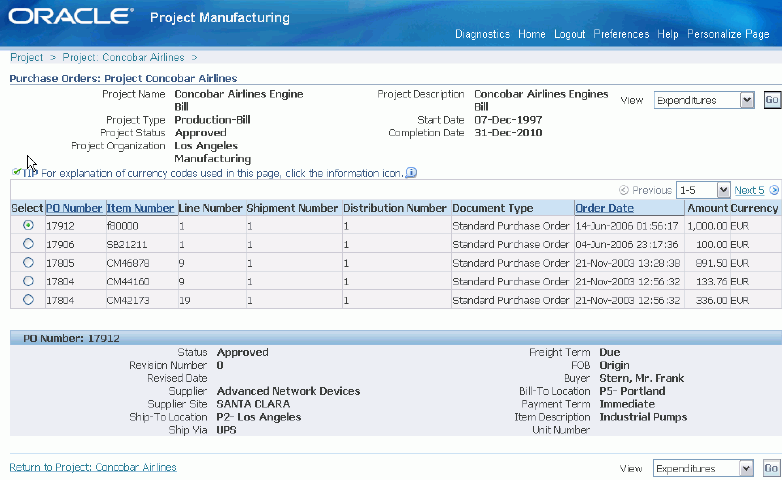Click the bottom Go button

click(x=772, y=468)
